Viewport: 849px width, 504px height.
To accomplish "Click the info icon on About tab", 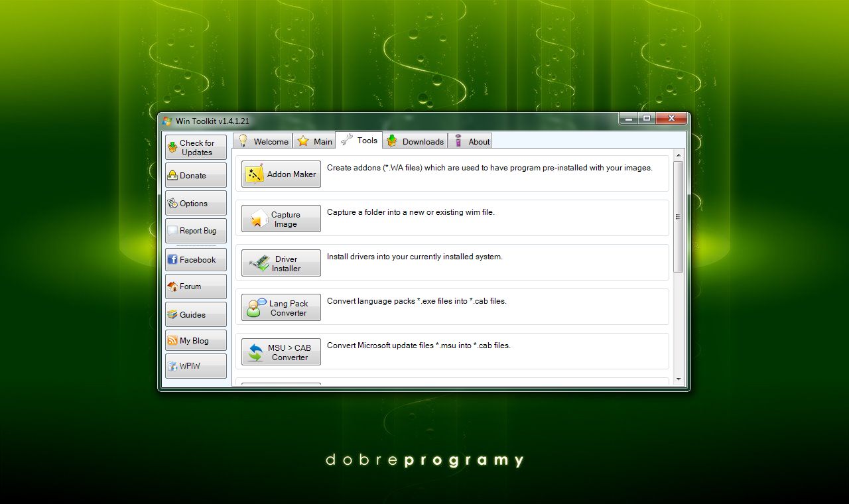I will (x=458, y=141).
